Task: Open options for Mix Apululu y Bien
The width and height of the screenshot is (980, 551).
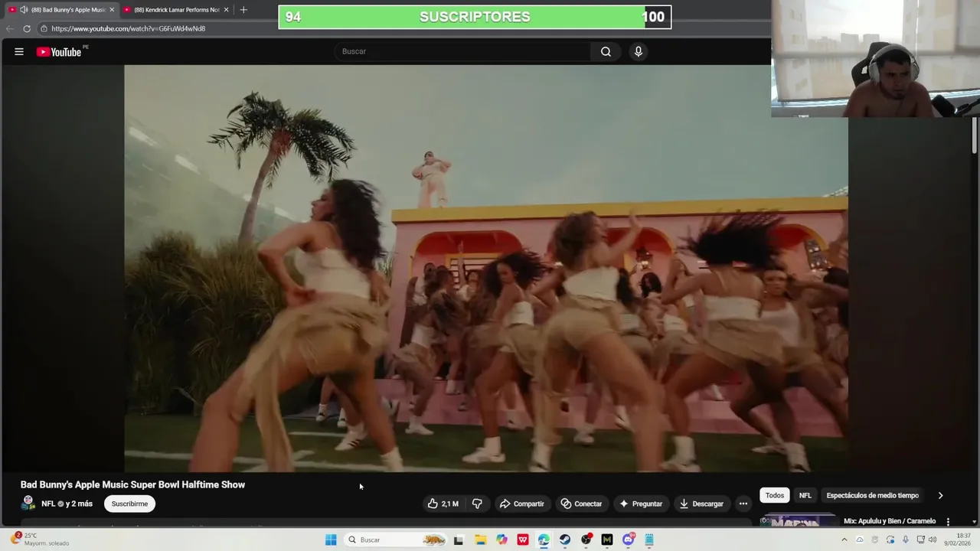Action: point(948,521)
